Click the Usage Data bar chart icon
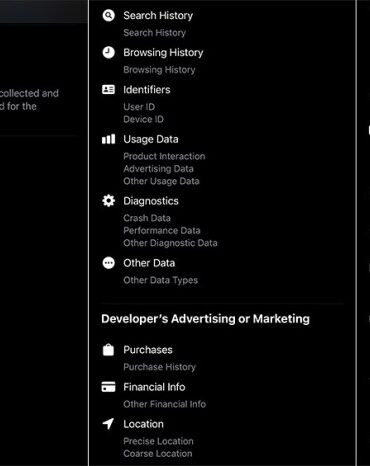Screen dimensions: 370x466 (x=108, y=139)
